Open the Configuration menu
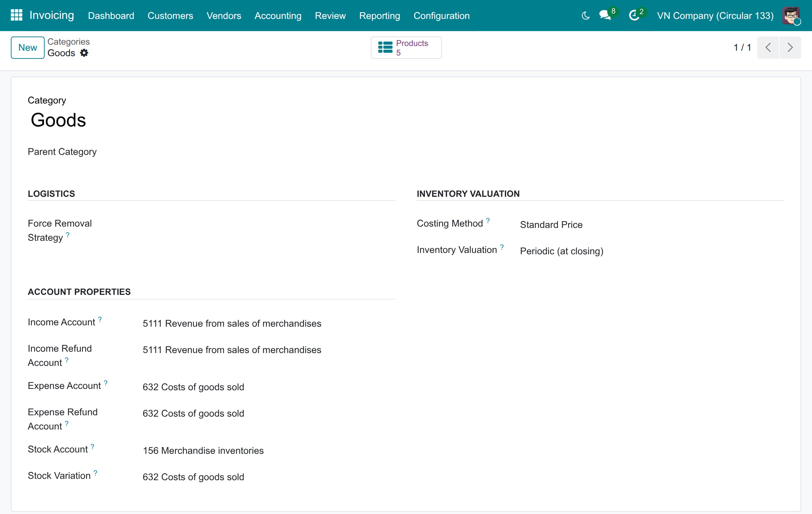This screenshot has height=514, width=812. [442, 16]
